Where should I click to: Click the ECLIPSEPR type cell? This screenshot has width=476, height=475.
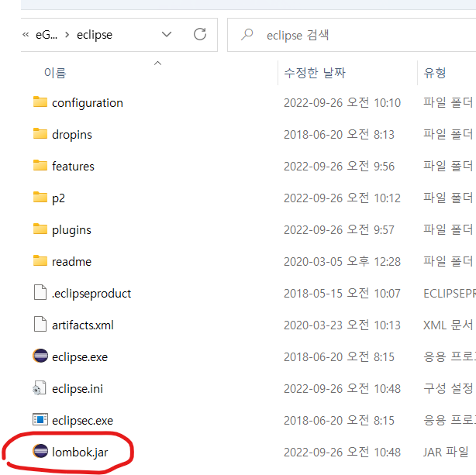tap(450, 293)
